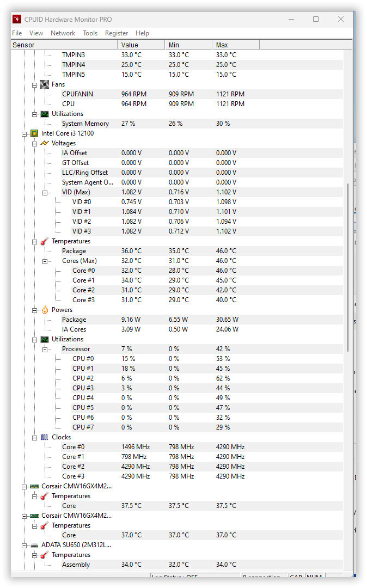Click the Value column header
The height and width of the screenshot is (588, 367).
(130, 45)
